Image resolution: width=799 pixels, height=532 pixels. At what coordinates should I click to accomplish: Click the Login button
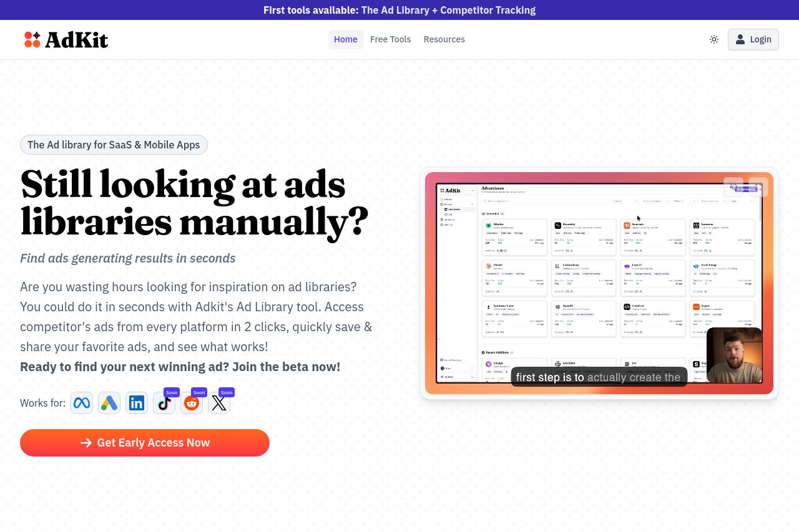click(753, 39)
